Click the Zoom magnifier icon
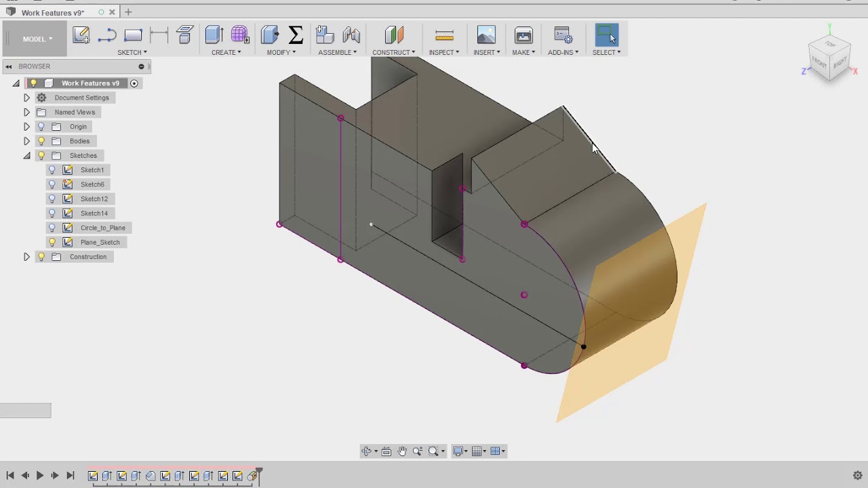The height and width of the screenshot is (488, 868). click(418, 451)
